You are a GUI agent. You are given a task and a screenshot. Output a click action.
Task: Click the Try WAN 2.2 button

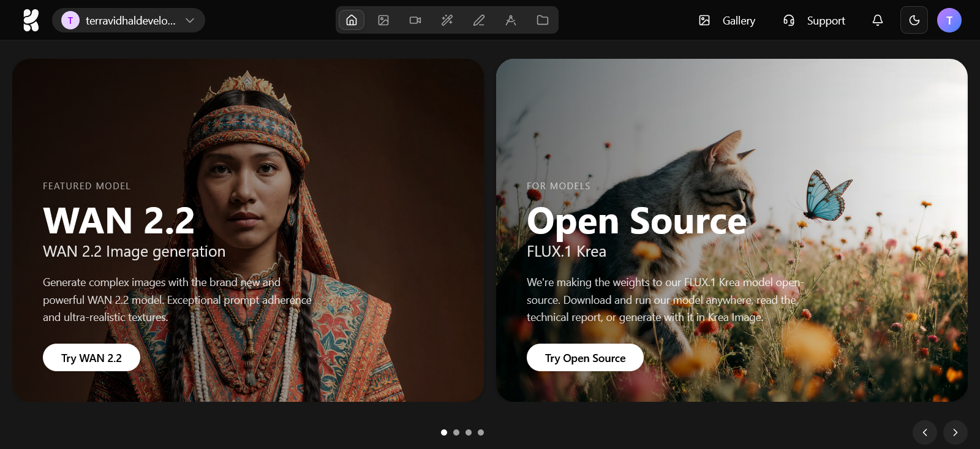(x=91, y=358)
